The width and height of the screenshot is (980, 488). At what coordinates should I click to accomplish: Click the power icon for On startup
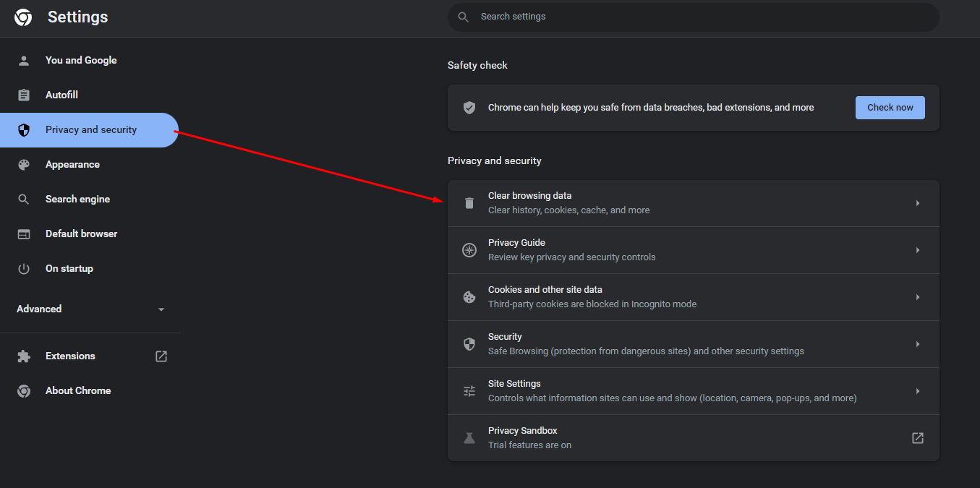click(x=24, y=269)
